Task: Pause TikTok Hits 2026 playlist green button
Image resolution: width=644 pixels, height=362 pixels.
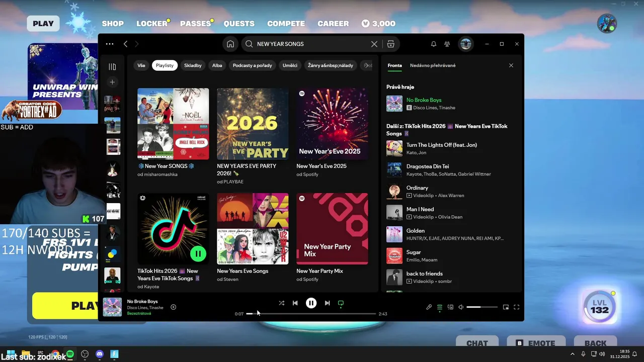Action: [x=198, y=254]
